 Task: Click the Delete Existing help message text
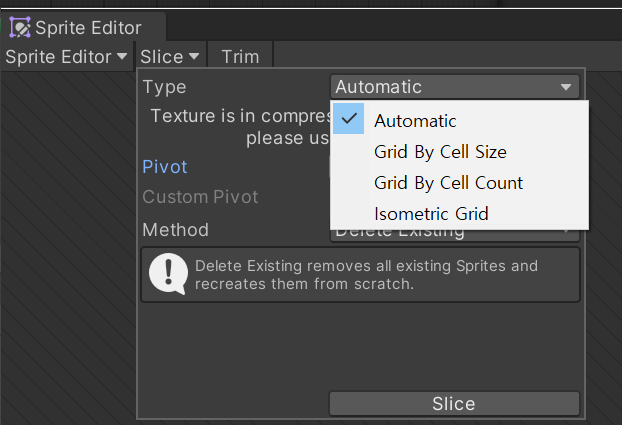366,275
